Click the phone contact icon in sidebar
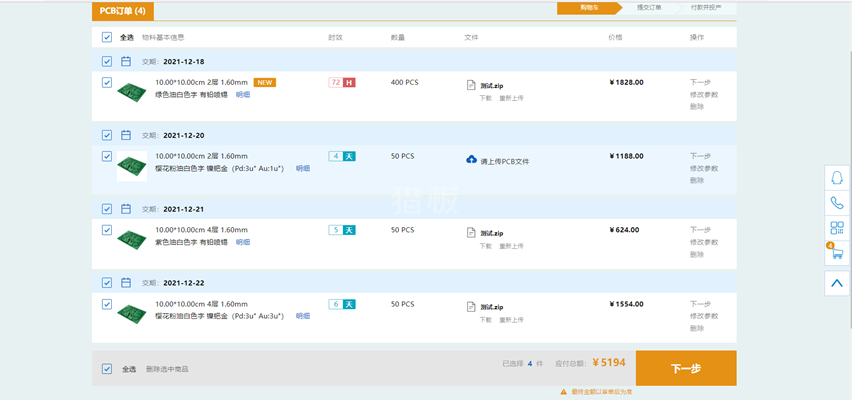Viewport: 852px width, 400px height. pyautogui.click(x=837, y=203)
